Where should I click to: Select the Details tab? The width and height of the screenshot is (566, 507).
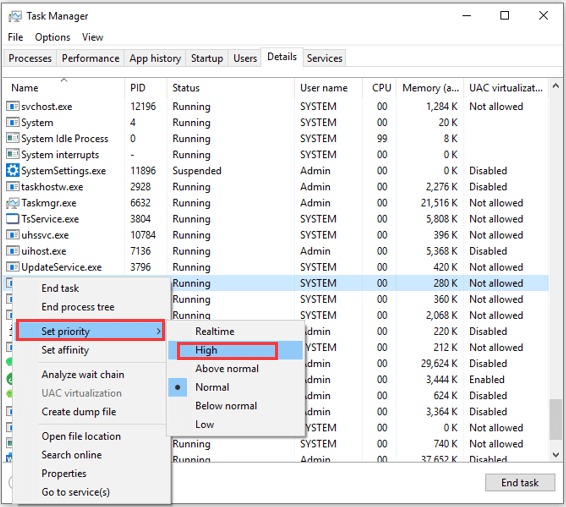(x=282, y=57)
